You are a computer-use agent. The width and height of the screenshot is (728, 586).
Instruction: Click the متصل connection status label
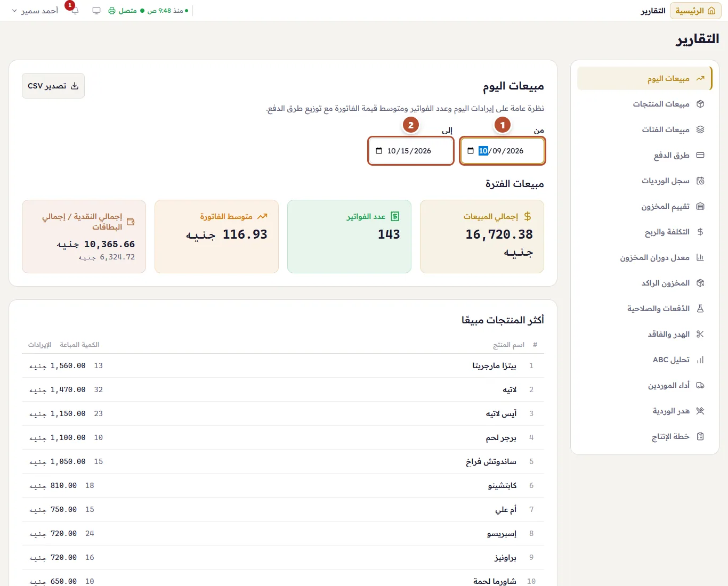[127, 11]
